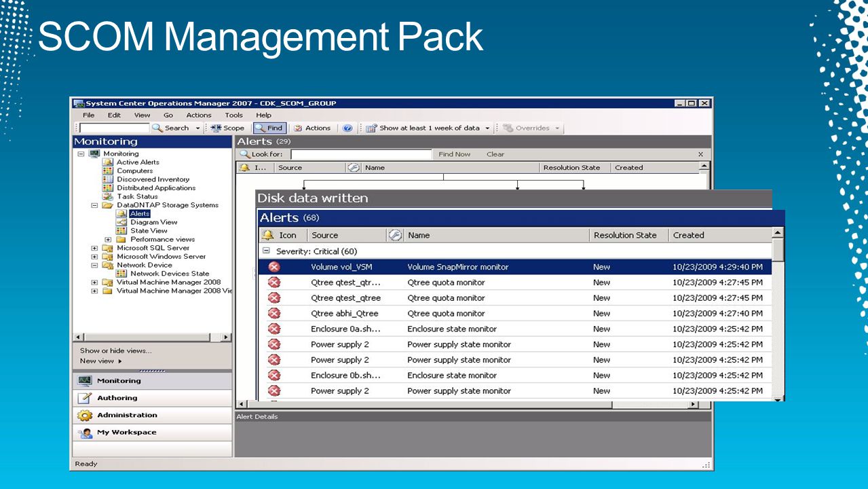This screenshot has height=489, width=868.
Task: Click the Overrides toolbar button
Action: [531, 128]
